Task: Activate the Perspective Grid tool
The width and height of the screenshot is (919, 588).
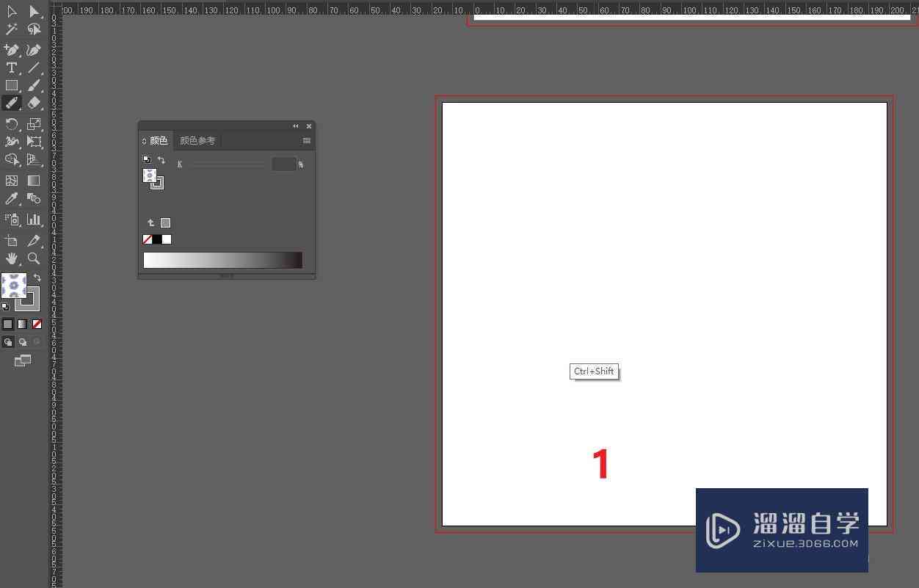Action: tap(34, 159)
